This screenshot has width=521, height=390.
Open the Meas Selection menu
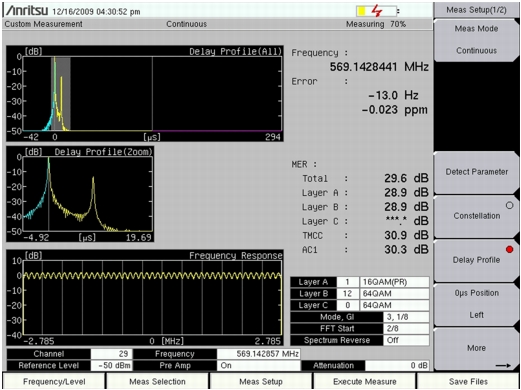tap(157, 381)
